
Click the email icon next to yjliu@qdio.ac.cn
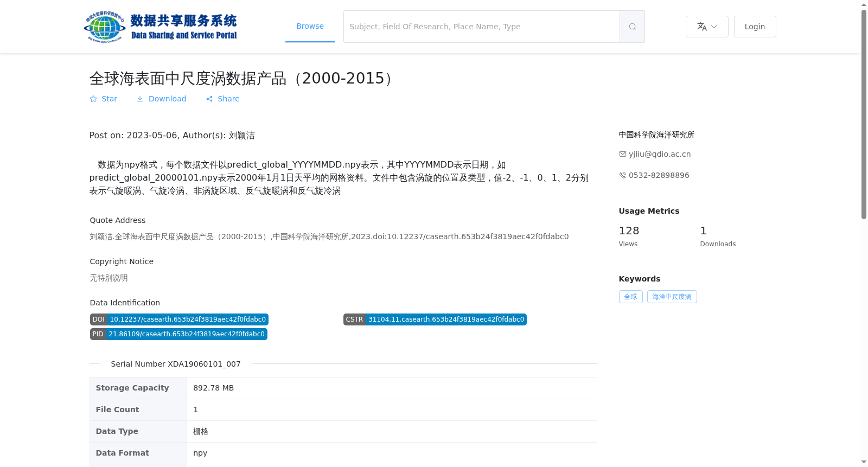click(623, 154)
